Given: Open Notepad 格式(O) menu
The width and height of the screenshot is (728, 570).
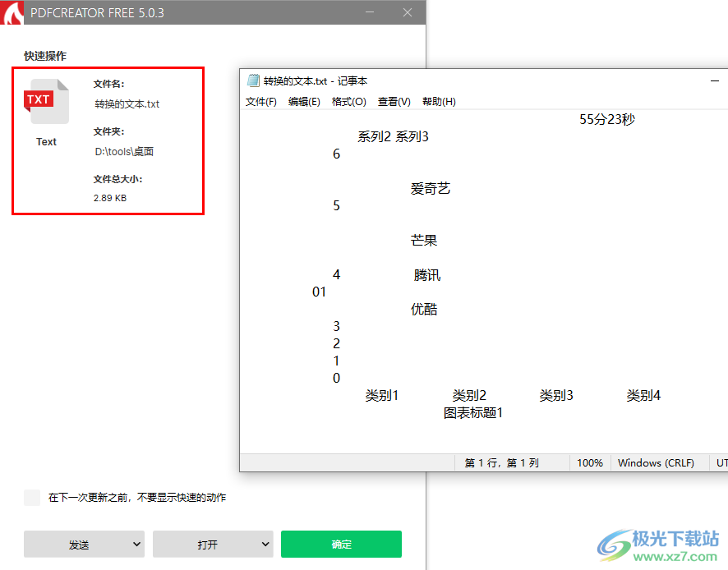Looking at the screenshot, I should [348, 101].
